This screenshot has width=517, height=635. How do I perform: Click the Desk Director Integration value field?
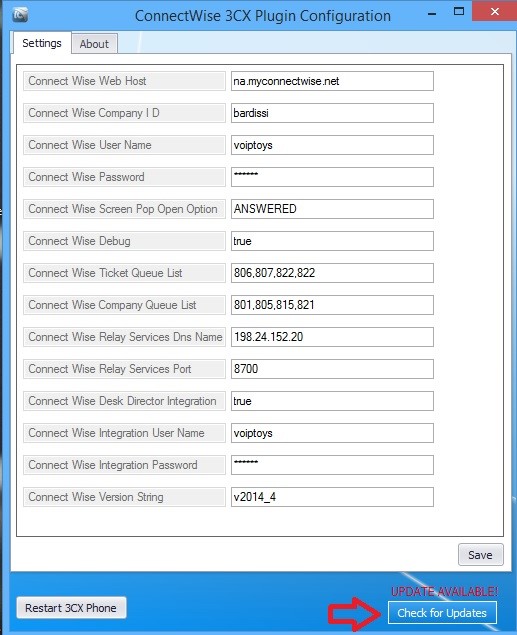coord(332,401)
